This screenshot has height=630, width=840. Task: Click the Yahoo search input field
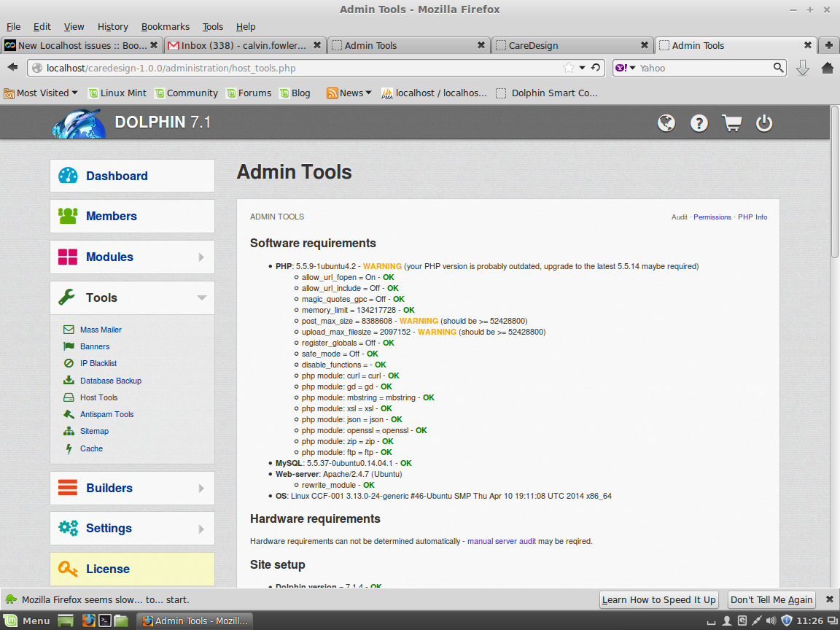[x=704, y=68]
